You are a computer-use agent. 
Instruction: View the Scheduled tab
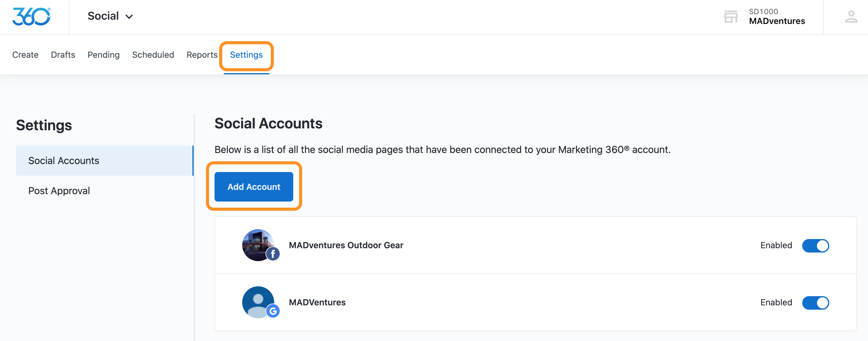(153, 55)
